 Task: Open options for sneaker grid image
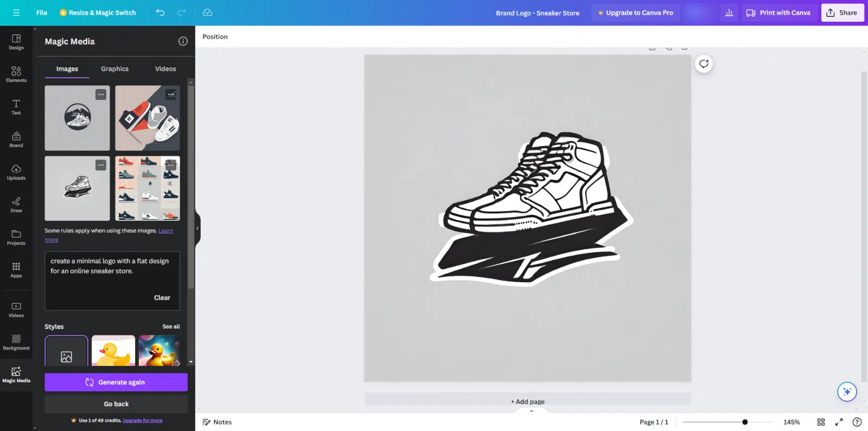[x=171, y=165]
